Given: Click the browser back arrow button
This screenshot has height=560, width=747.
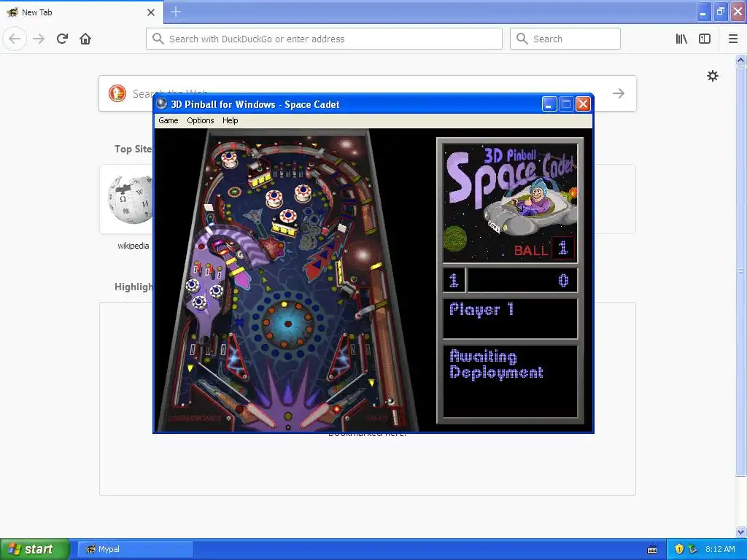Looking at the screenshot, I should pyautogui.click(x=15, y=39).
